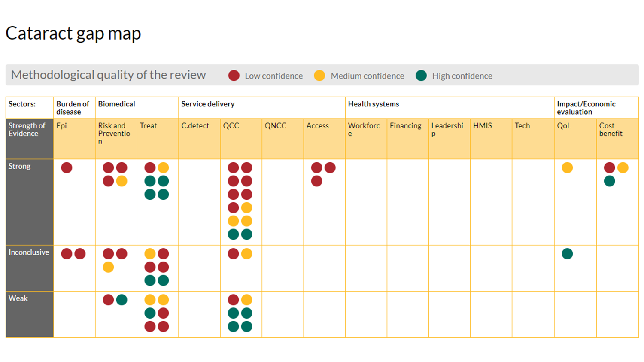Select the yellow dot in Strong Treat cell
Screen dimensions: 644x362
(164, 167)
